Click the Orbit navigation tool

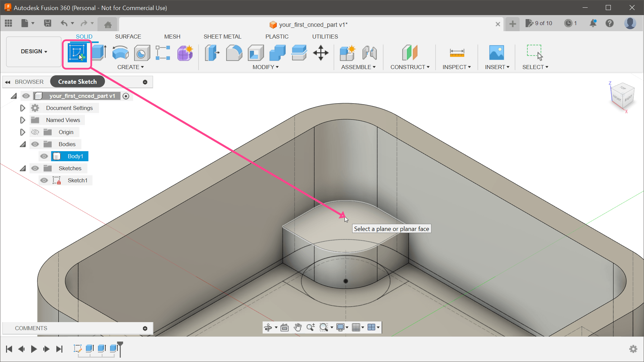[x=268, y=327]
